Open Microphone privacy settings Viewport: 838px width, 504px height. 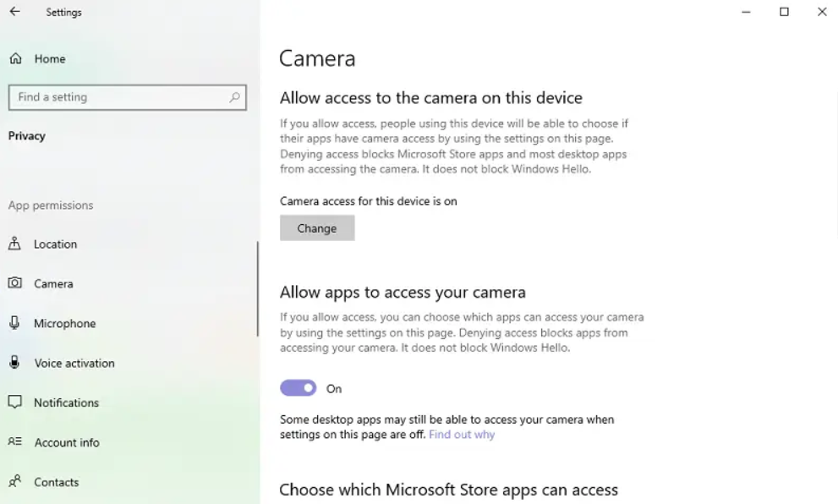[64, 323]
